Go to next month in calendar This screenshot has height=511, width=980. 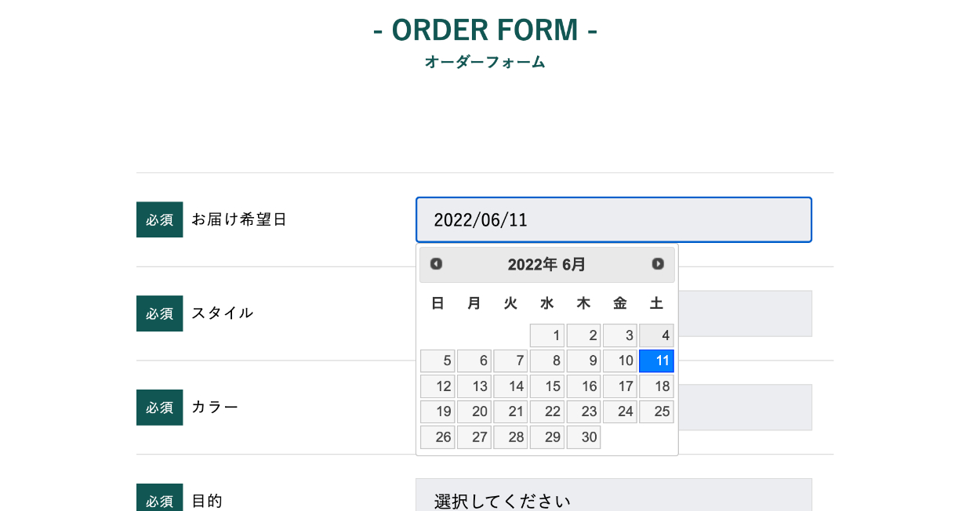pyautogui.click(x=658, y=264)
